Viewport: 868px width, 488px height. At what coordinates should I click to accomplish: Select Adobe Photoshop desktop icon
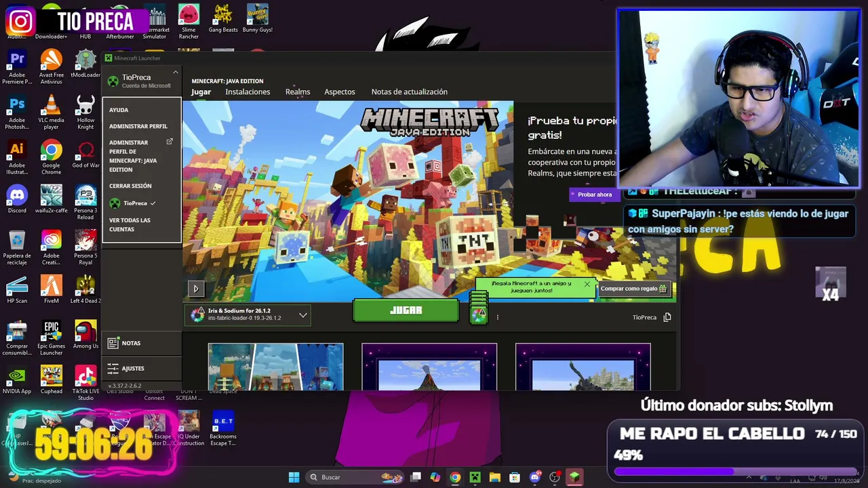click(17, 113)
